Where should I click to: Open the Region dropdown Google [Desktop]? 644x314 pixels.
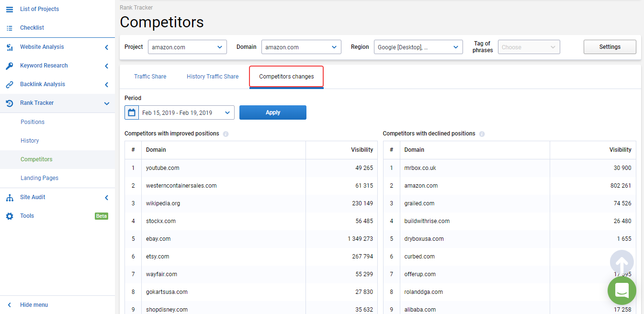point(418,47)
